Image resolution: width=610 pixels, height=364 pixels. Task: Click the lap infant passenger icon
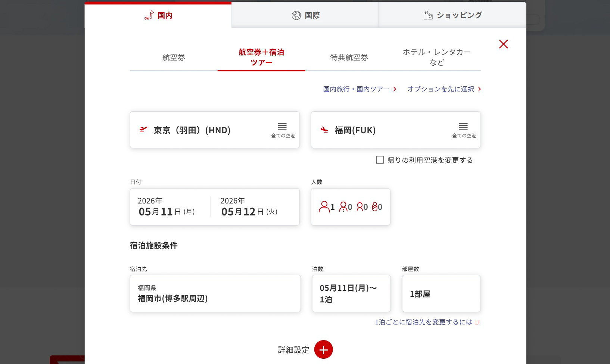coord(376,207)
